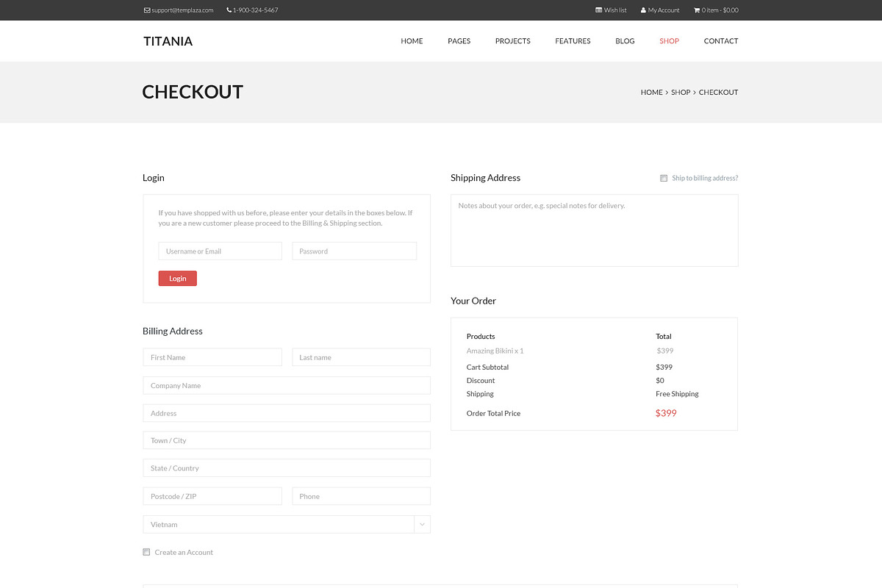Focus the Phone field
882x588 pixels.
362,496
